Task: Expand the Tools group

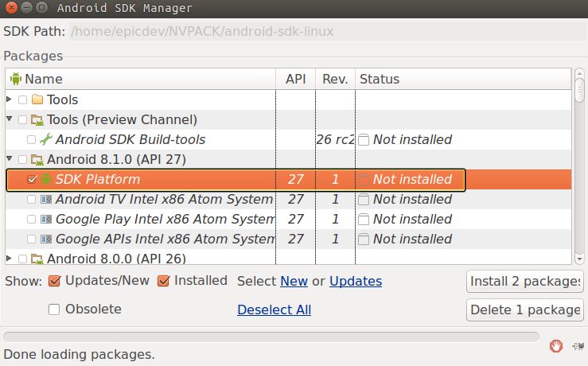Action: 9,99
